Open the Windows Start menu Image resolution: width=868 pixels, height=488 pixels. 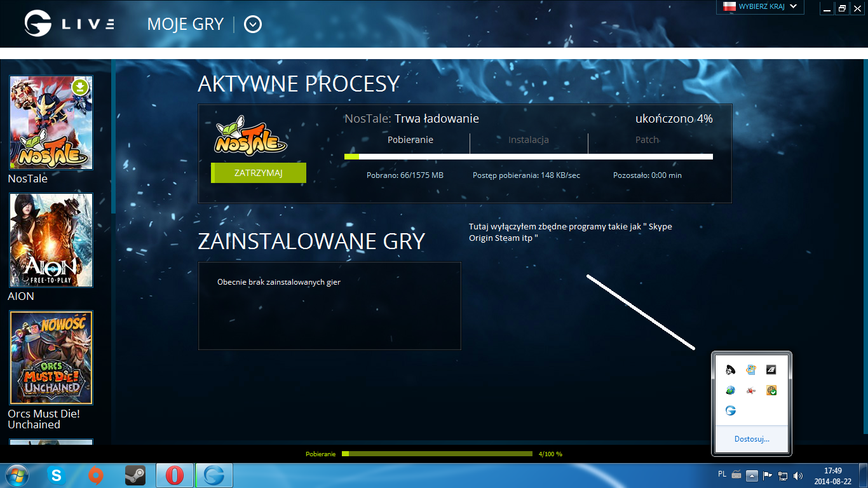17,475
